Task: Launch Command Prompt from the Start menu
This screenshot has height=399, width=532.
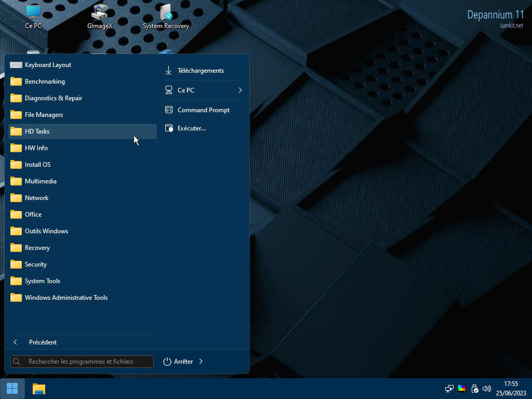Action: tap(204, 110)
